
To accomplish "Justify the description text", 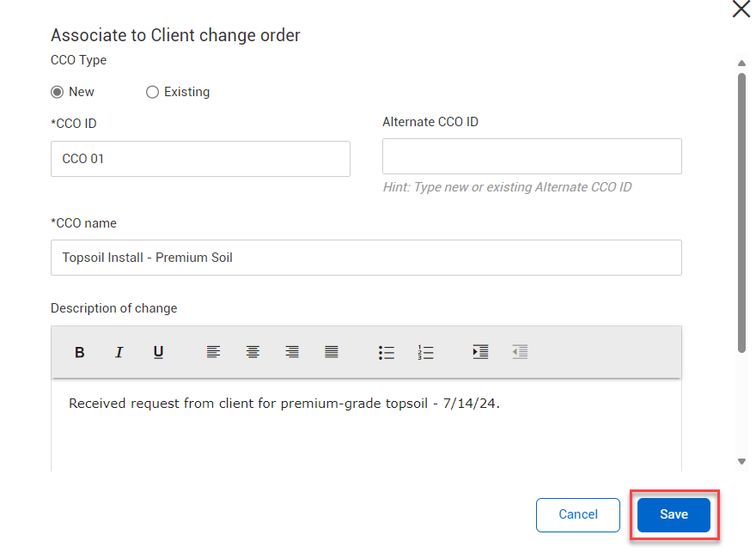I will pyautogui.click(x=331, y=352).
